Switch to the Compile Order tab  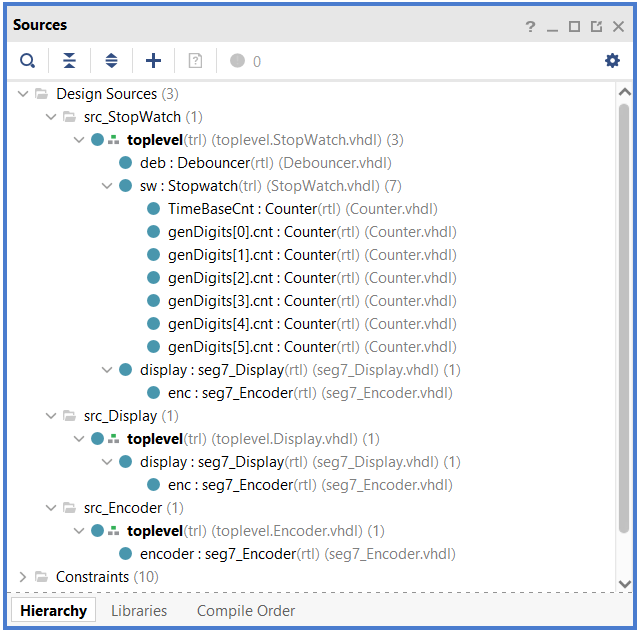(x=246, y=611)
